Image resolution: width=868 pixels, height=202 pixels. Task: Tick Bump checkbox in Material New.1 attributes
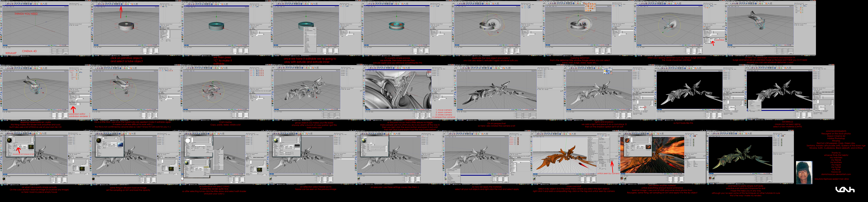coord(693,161)
